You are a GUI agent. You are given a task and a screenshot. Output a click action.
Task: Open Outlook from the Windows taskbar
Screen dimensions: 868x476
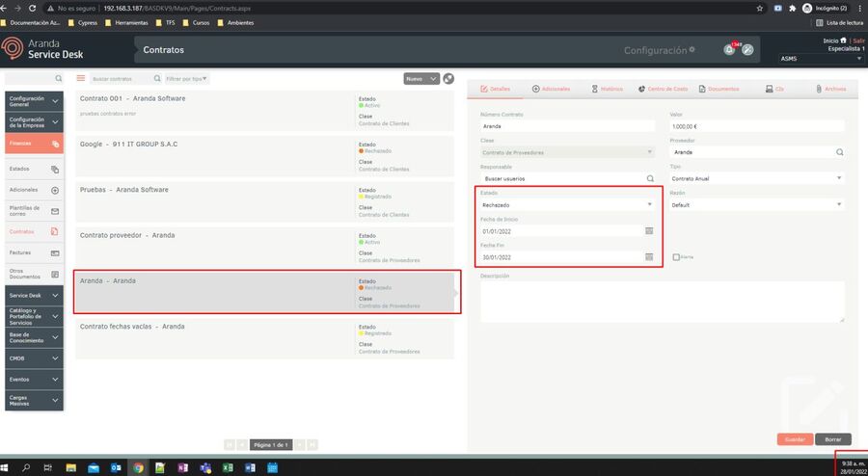[x=116, y=467]
